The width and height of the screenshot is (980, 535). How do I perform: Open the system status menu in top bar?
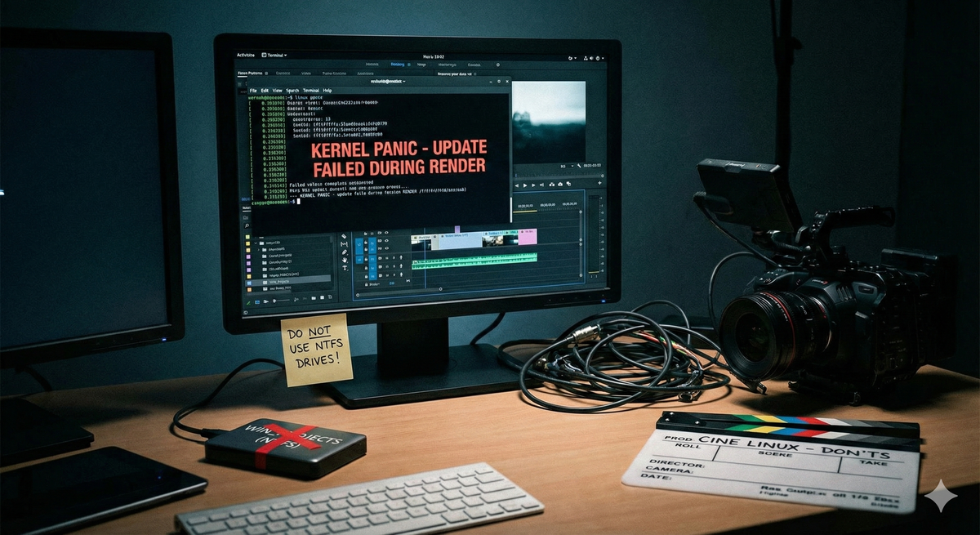pos(595,58)
